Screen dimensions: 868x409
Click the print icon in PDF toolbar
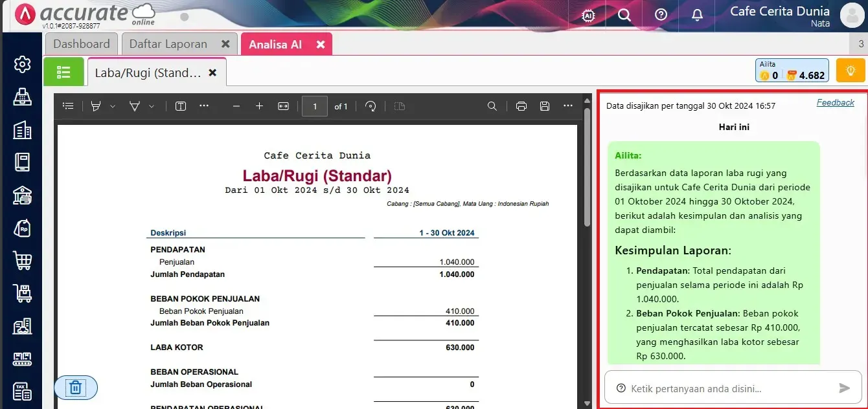click(521, 106)
